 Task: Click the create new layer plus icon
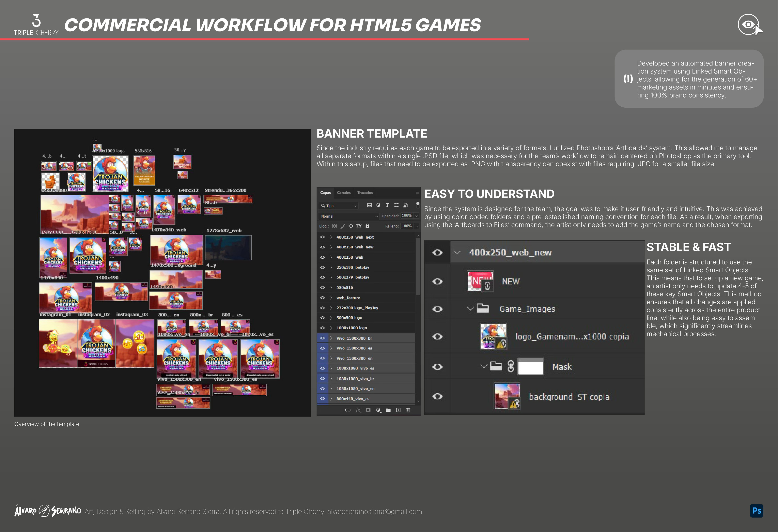(398, 410)
